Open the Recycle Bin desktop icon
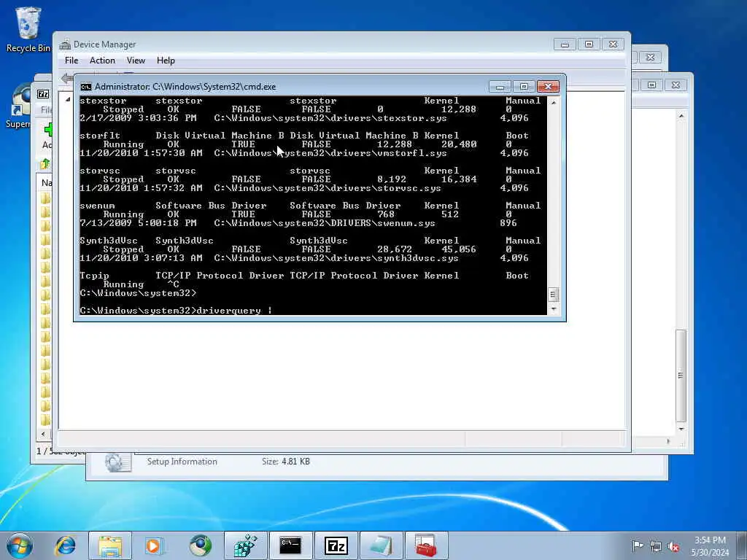747x560 pixels. pos(28,29)
